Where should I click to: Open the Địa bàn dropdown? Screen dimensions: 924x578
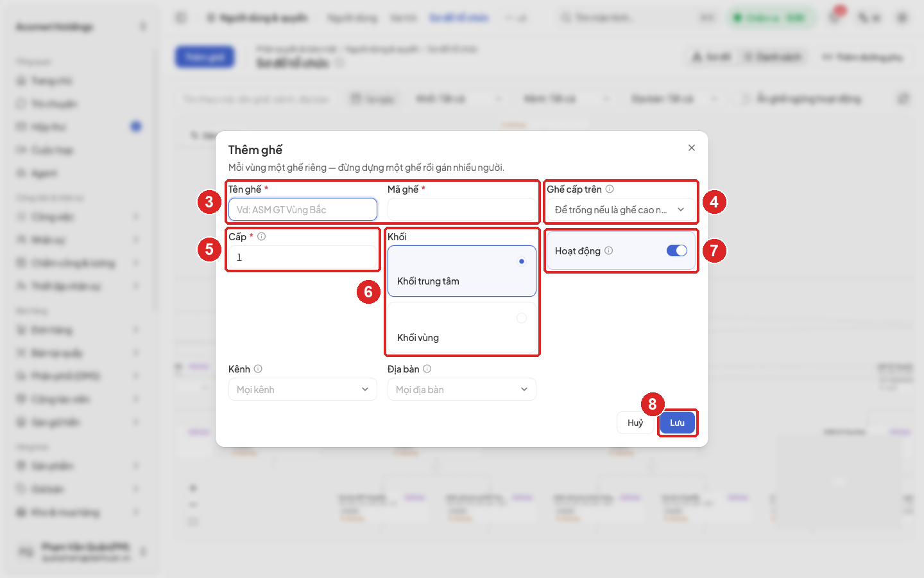pyautogui.click(x=462, y=389)
